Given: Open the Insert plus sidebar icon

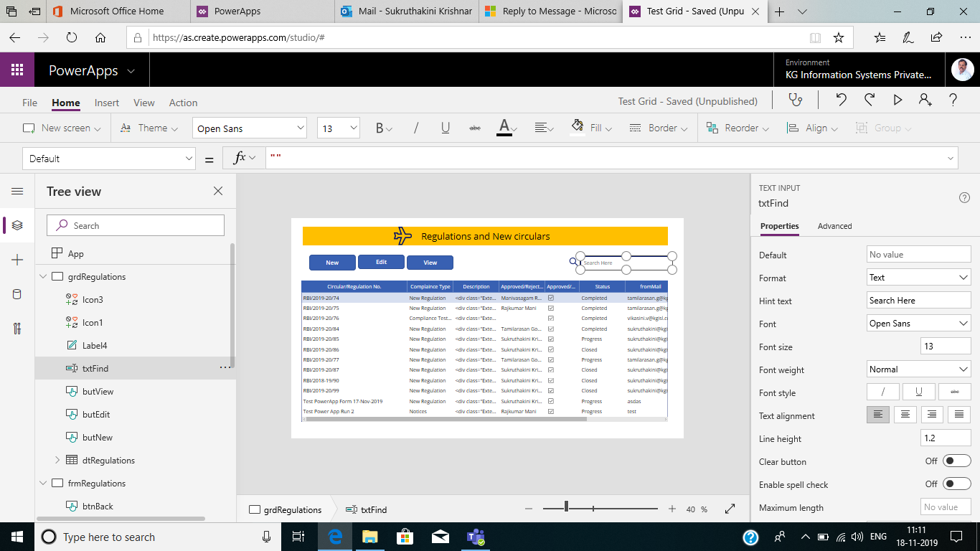Looking at the screenshot, I should click(x=18, y=260).
